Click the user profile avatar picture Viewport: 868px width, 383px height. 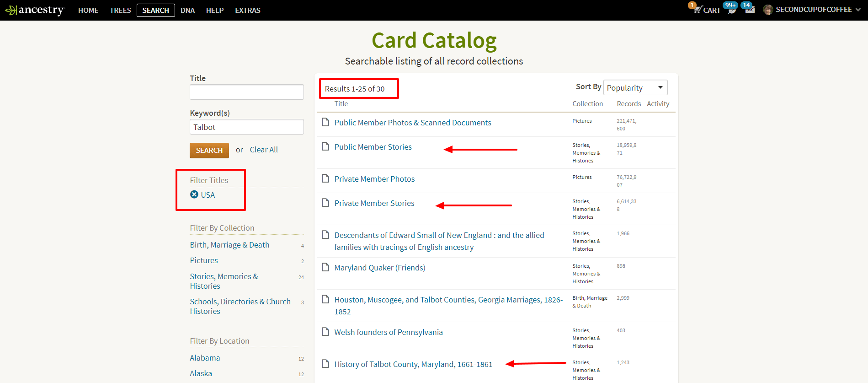pos(768,10)
